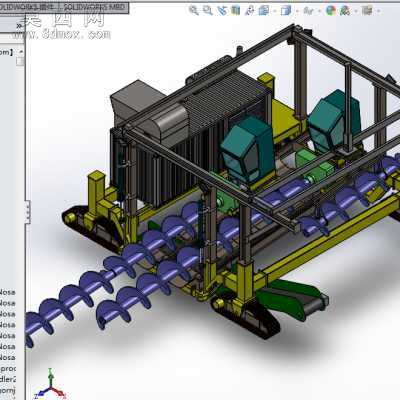Select the 'dler2' row in the feature tree
The height and width of the screenshot is (400, 400).
8,379
